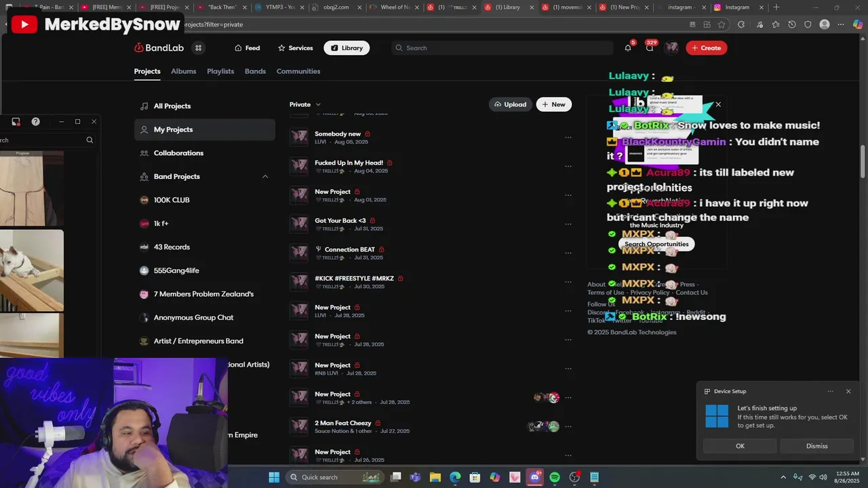Collapse the Band Projects section
Viewport: 868px width, 488px height.
click(x=265, y=177)
